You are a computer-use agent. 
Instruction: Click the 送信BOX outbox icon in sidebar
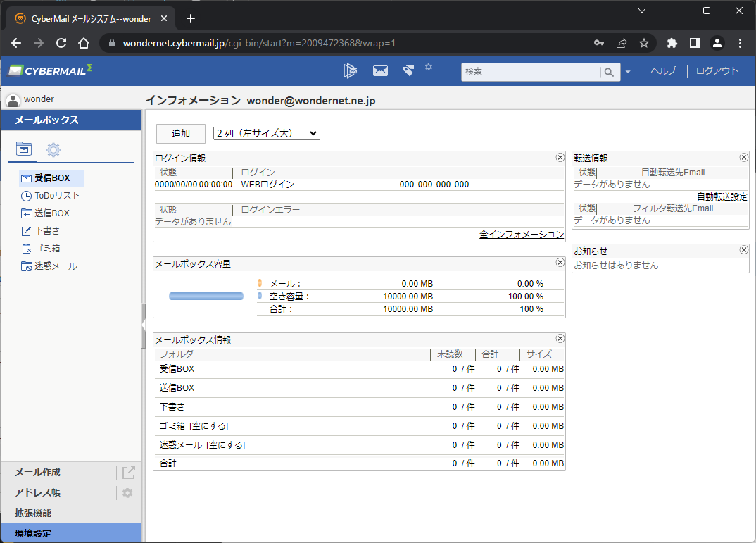(26, 213)
